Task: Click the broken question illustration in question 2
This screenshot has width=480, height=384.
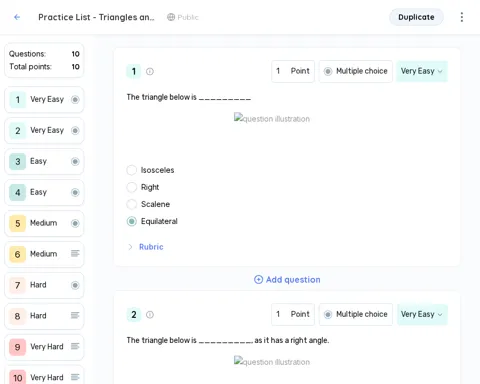Action: click(272, 361)
